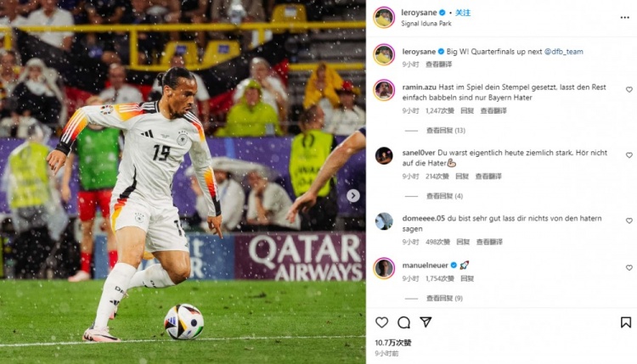This screenshot has height=364, width=637.
Task: Expand 4 replies under sanel0ver comment
Action: [444, 196]
